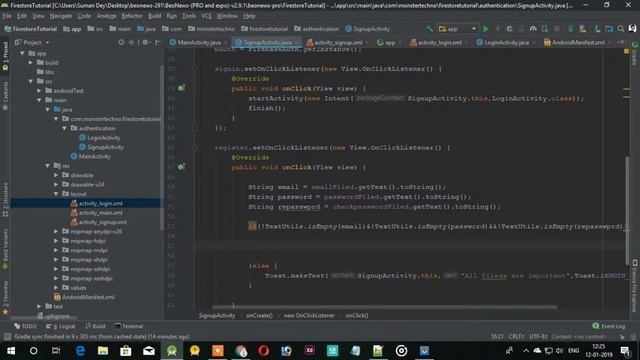Click the override gutter icon beside the first onClick
Screen dimensions: 640x360
[181, 88]
